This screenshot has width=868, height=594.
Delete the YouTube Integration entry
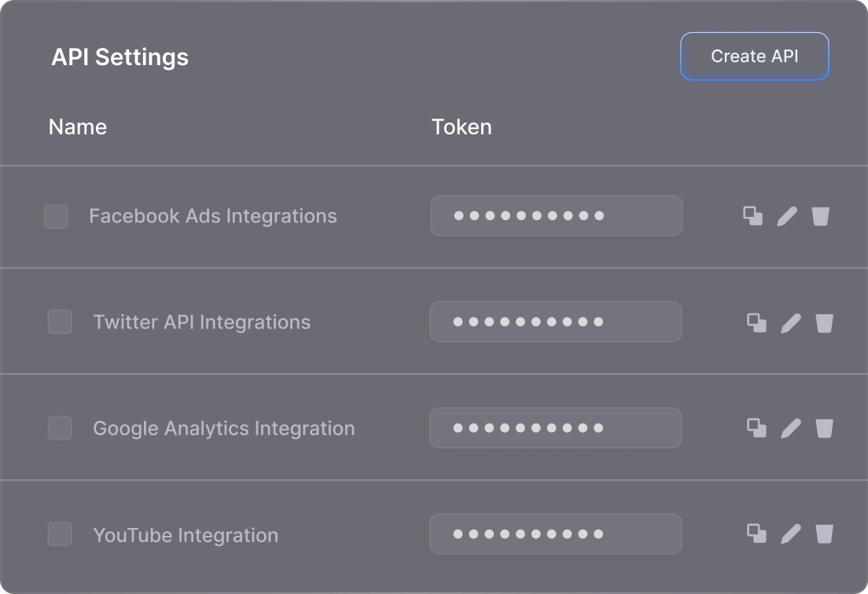click(x=824, y=534)
